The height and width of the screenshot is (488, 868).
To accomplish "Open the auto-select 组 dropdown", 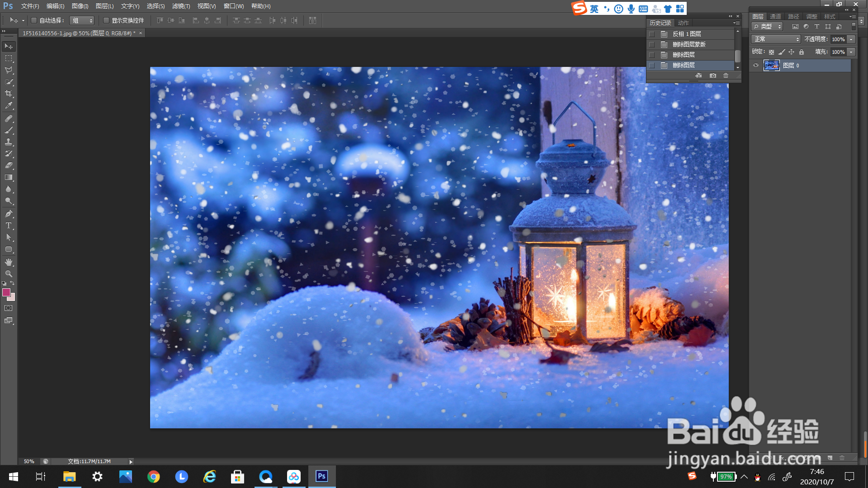I will point(82,20).
